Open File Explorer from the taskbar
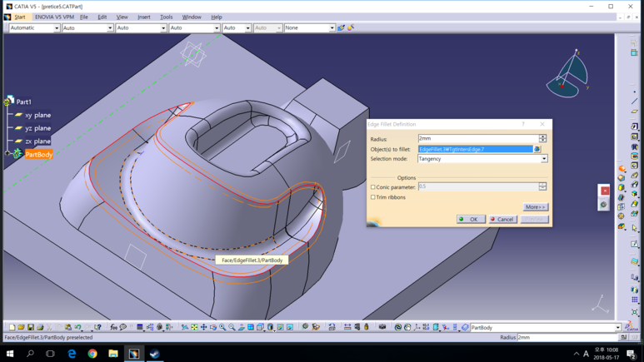This screenshot has width=644, height=362. coord(113,354)
